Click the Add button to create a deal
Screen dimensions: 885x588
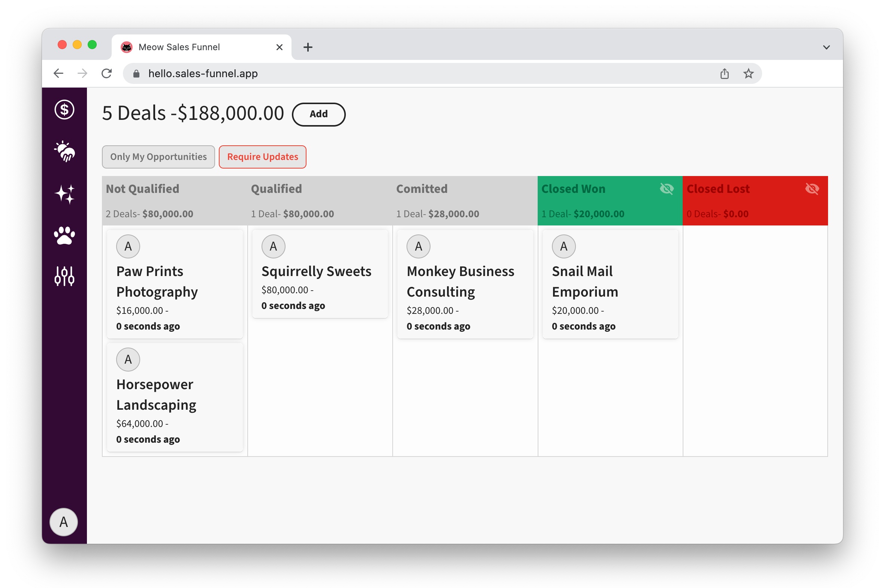pyautogui.click(x=318, y=114)
